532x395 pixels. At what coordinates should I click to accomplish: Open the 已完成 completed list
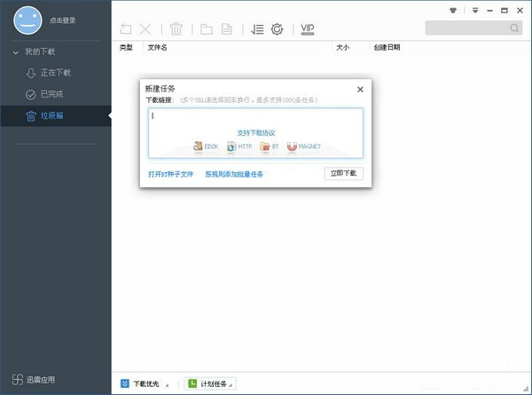click(56, 94)
